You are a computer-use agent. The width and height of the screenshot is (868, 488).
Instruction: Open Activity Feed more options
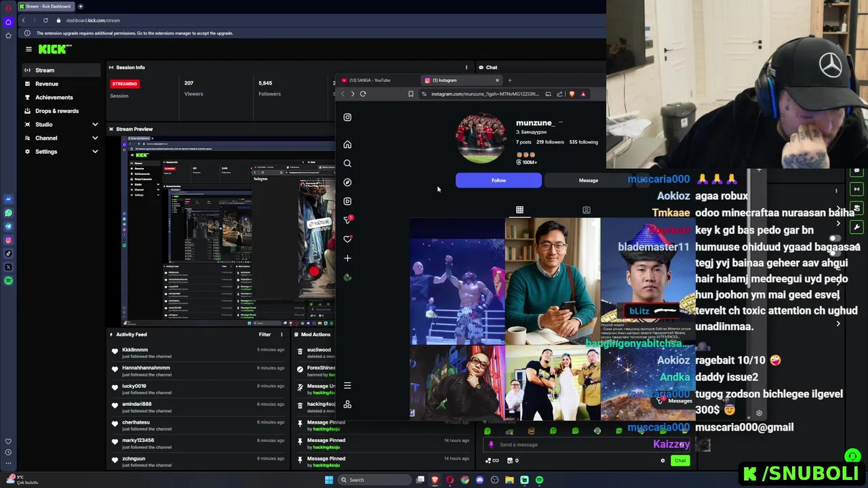pos(281,334)
